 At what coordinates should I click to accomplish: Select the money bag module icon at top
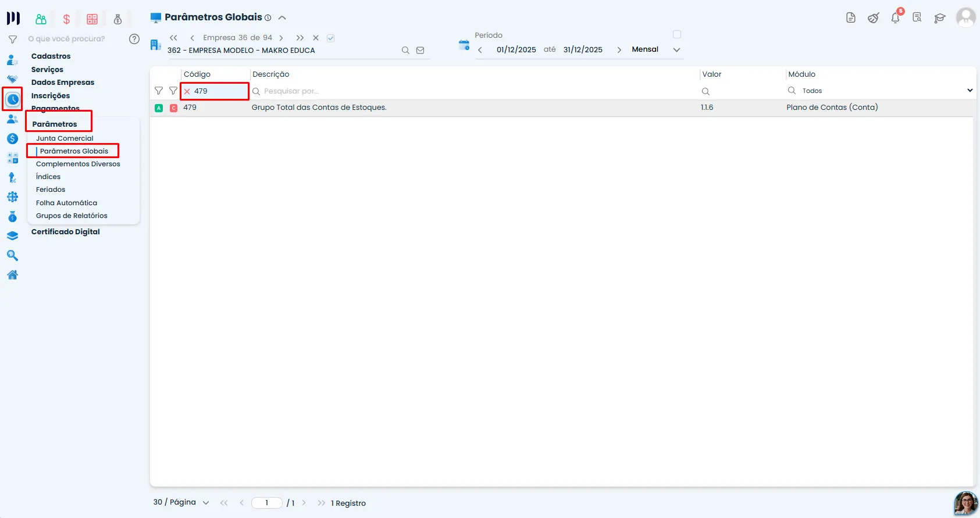coord(117,19)
